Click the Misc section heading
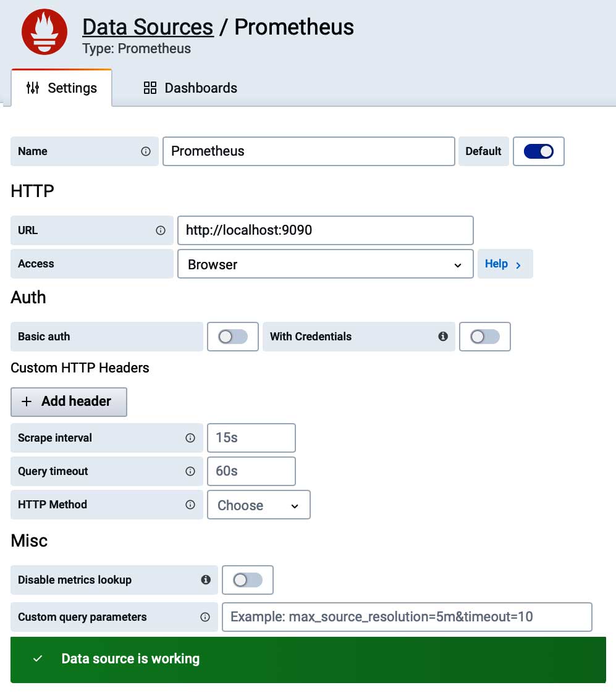The height and width of the screenshot is (693, 616). click(29, 540)
